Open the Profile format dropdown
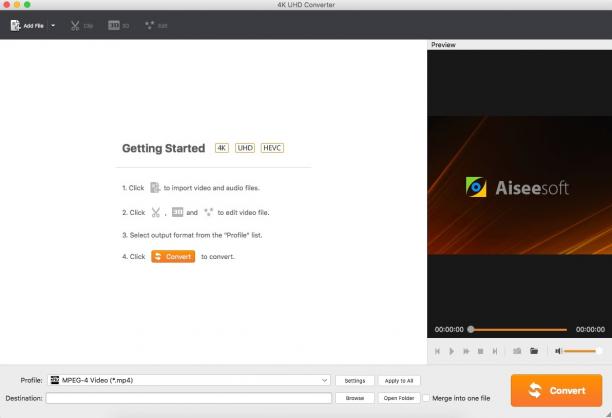Viewport: 612px width, 418px height. [x=189, y=380]
